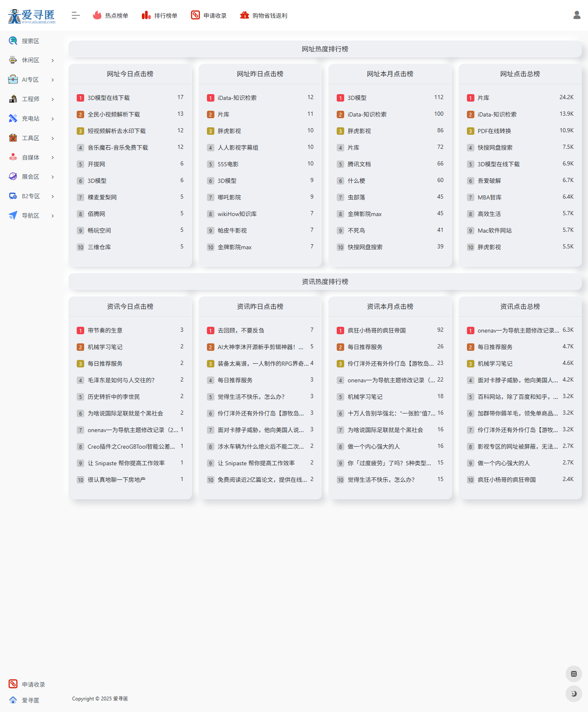Click the B2专区 monitor icon
The height and width of the screenshot is (712, 588).
[x=13, y=196]
